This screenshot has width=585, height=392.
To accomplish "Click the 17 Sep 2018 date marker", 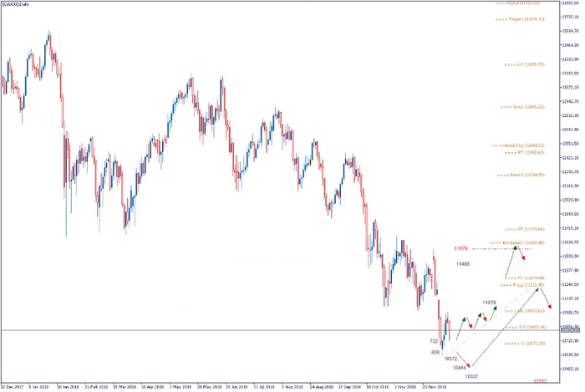I will (351, 387).
